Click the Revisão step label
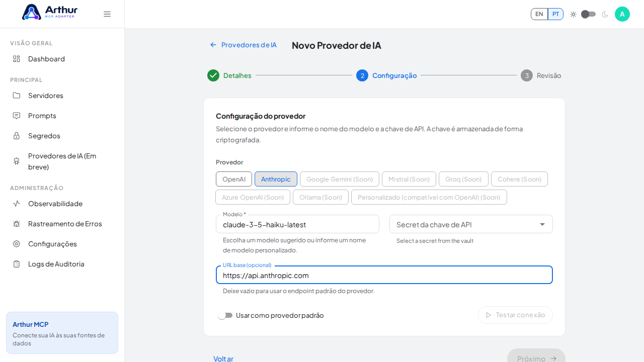Screen dimensions: 644x362 pyautogui.click(x=549, y=75)
